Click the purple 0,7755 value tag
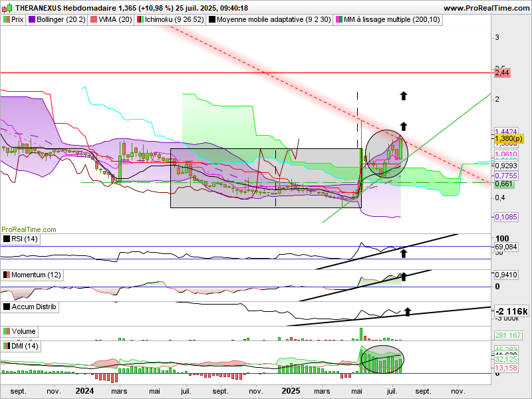This screenshot has width=532, height=399. point(506,176)
